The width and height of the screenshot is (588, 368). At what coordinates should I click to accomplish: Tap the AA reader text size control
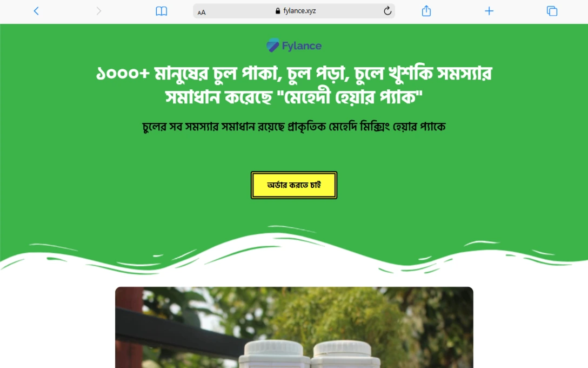tap(202, 12)
